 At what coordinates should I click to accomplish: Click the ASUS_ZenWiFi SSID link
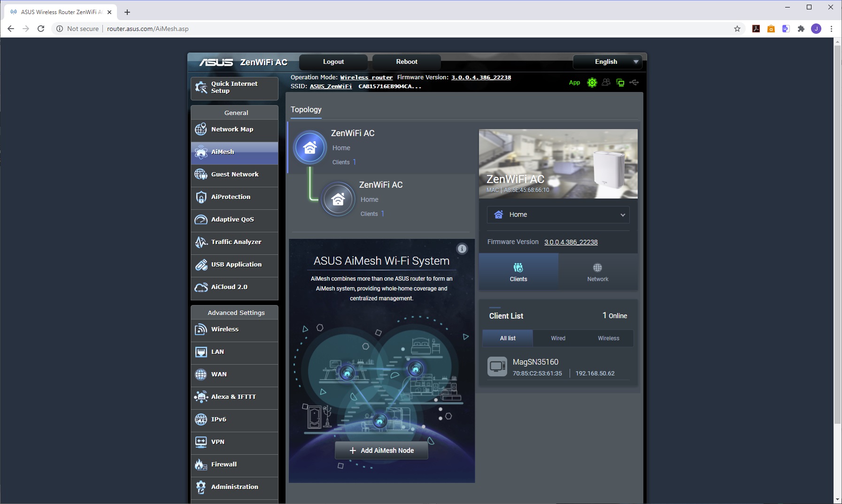click(331, 86)
